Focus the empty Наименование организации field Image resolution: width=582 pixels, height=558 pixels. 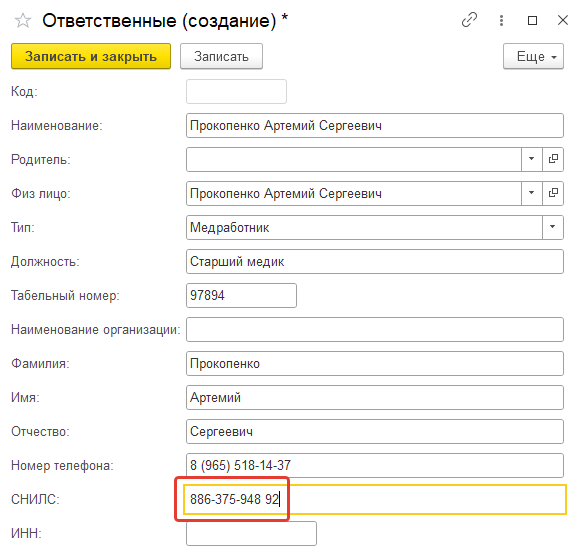tap(375, 329)
